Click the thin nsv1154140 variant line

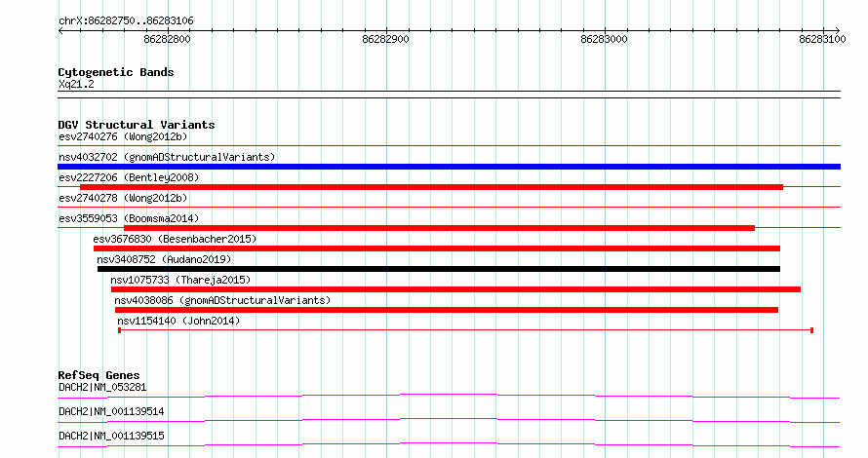pyautogui.click(x=465, y=330)
